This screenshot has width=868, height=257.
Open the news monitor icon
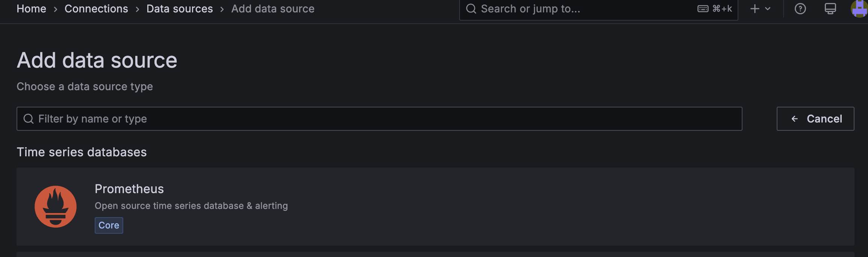tap(830, 9)
